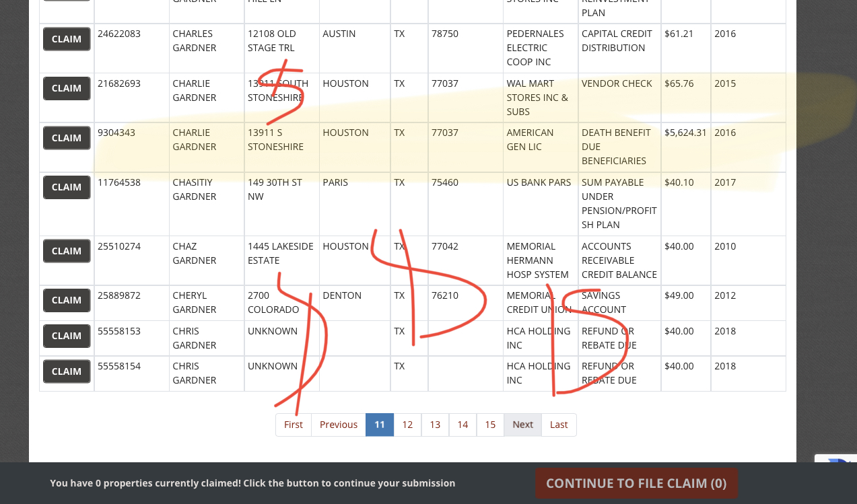Select CAPITAL CREDIT DISTRIBUTION type
Image resolution: width=857 pixels, height=504 pixels.
[619, 48]
